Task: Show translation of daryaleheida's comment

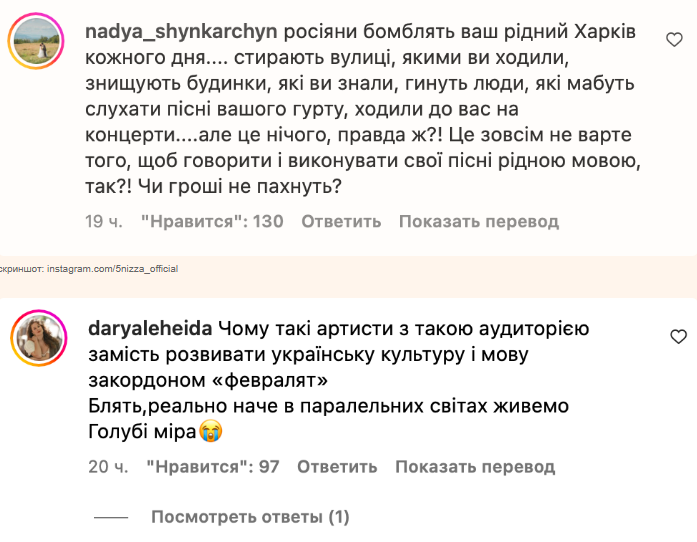Action: point(474,466)
